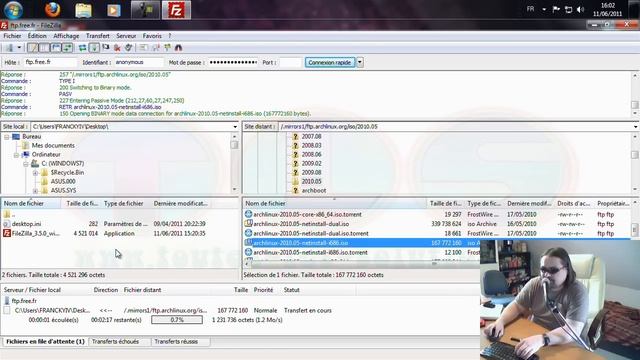640x360 pixels.
Task: Select local file desktop.ini
Action: [27, 224]
